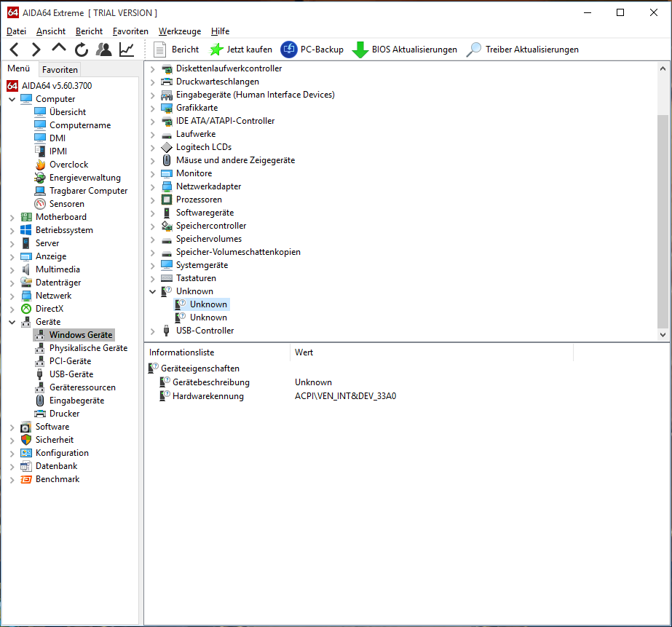Expand the Multimedia tree node
Screen dimensions: 672x627
(x=12, y=270)
